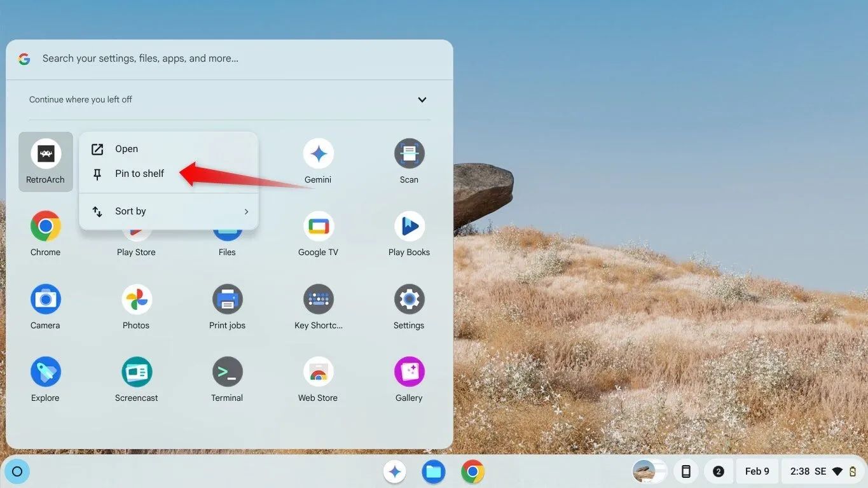
Task: Choose Open from the context menu
Action: point(127,148)
